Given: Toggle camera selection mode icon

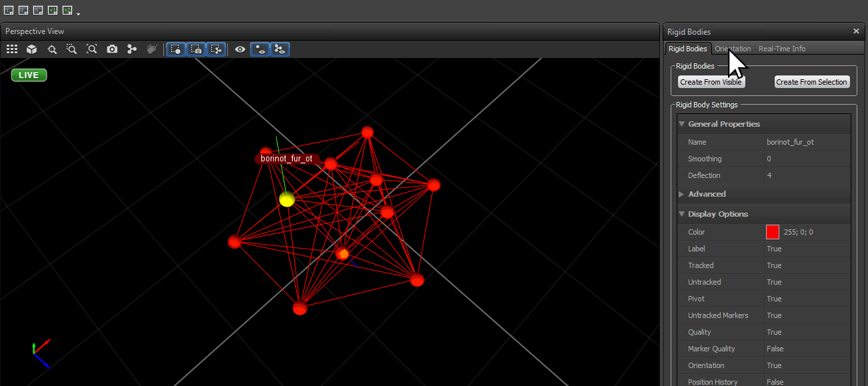Looking at the screenshot, I should [x=196, y=49].
